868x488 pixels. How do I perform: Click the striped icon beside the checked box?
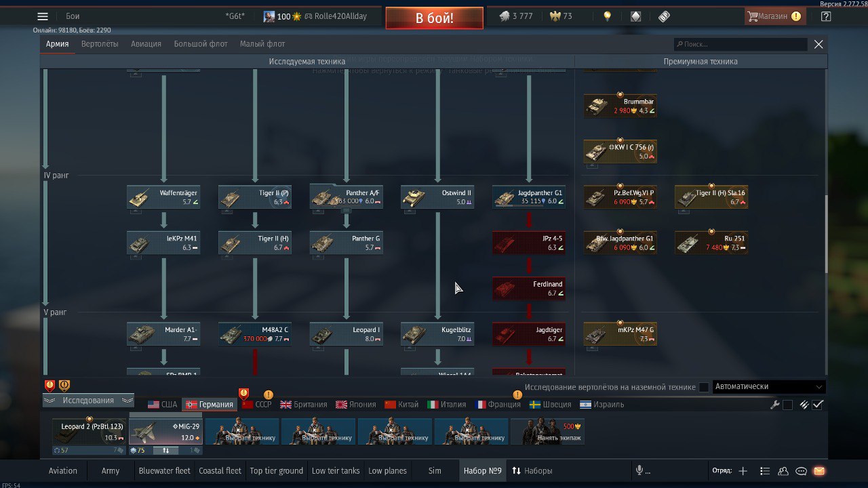[804, 405]
